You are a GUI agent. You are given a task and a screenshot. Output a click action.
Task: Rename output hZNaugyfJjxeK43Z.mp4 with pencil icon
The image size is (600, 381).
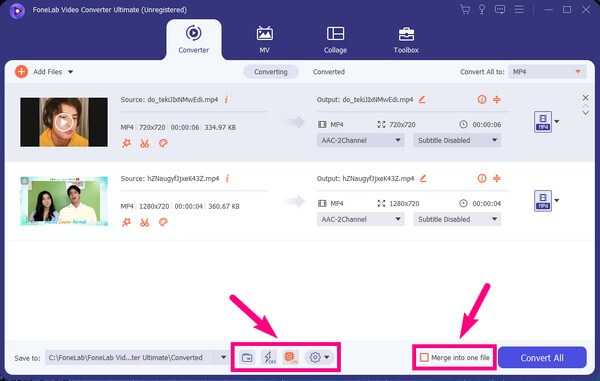423,178
